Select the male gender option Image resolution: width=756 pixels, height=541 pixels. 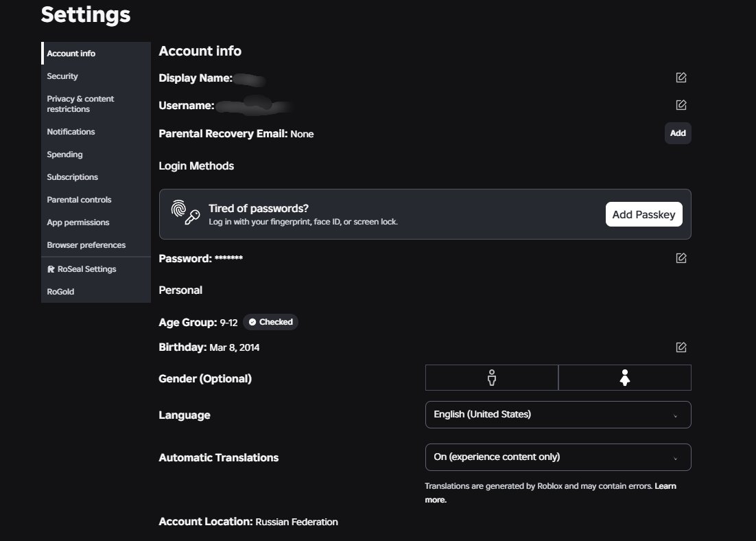click(491, 378)
